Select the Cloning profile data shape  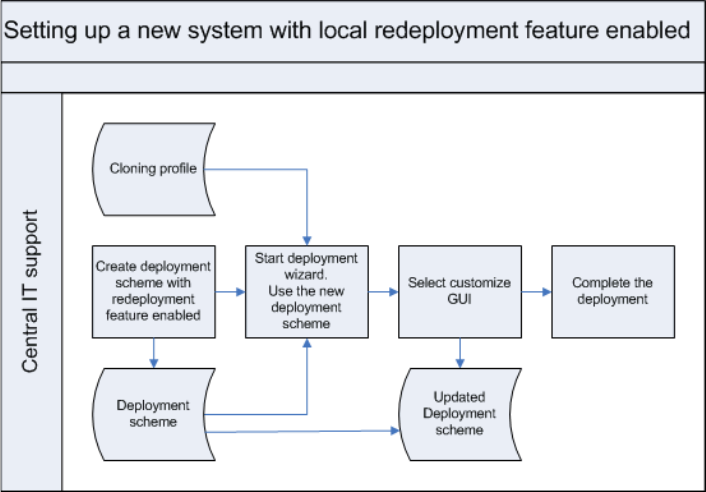153,168
